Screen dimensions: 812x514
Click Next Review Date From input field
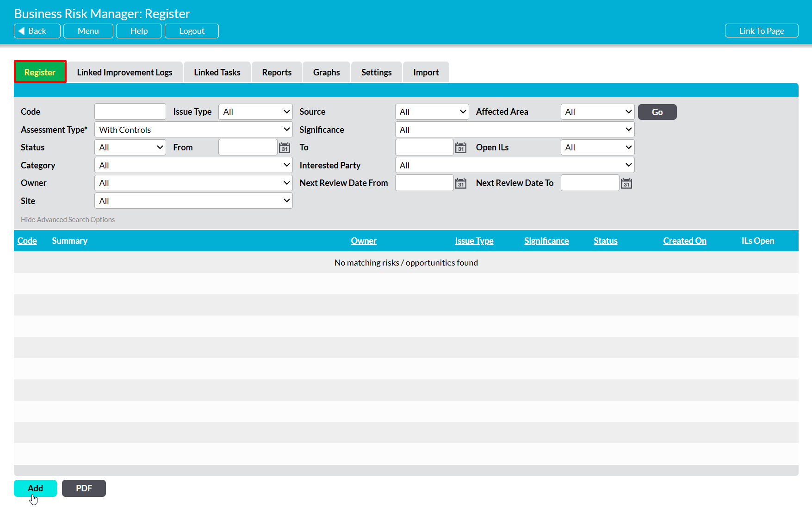tap(424, 183)
